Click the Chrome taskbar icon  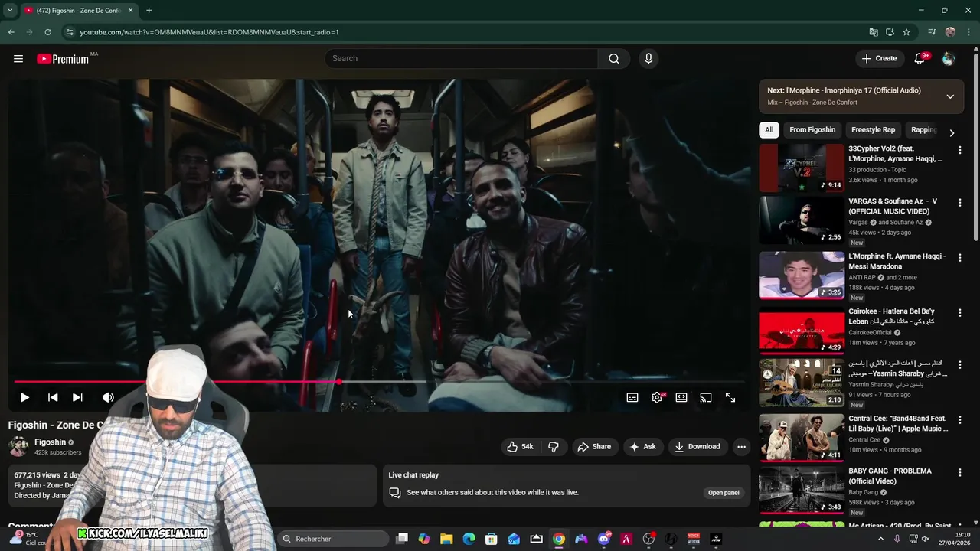(559, 539)
